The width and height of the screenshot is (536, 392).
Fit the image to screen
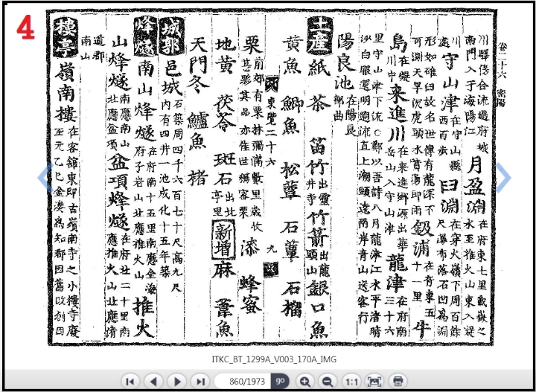tap(374, 381)
